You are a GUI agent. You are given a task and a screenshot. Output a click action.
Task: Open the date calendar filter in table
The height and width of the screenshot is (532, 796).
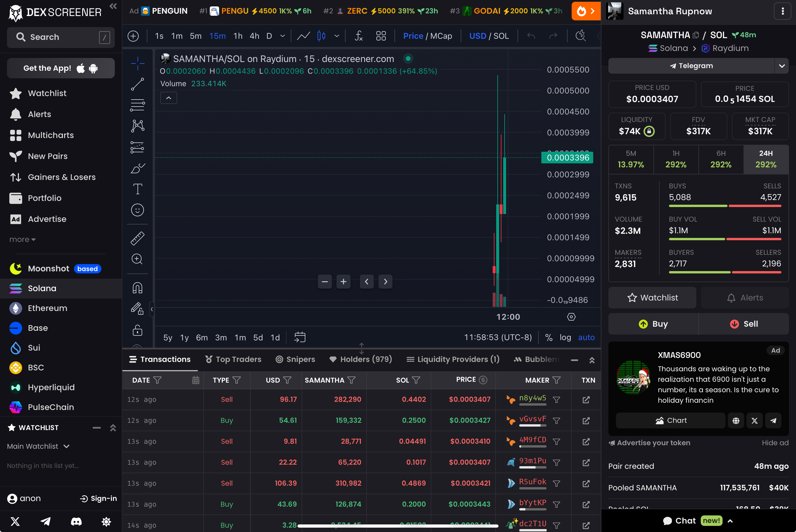(196, 380)
